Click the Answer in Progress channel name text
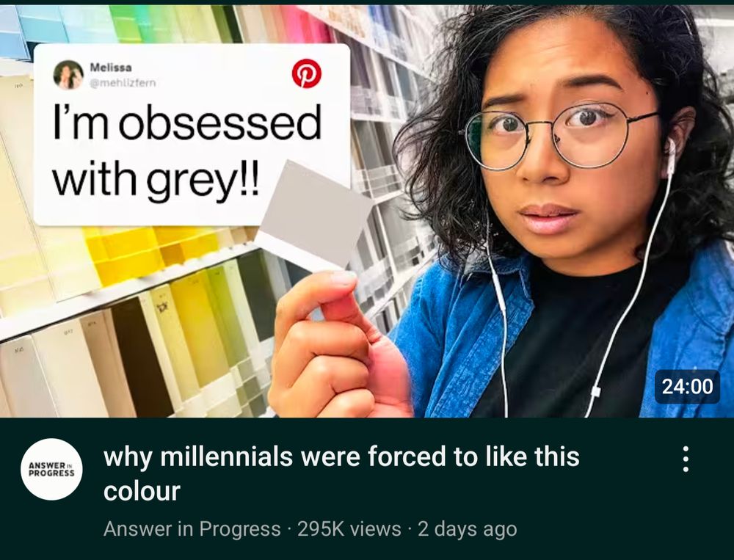 [x=192, y=529]
